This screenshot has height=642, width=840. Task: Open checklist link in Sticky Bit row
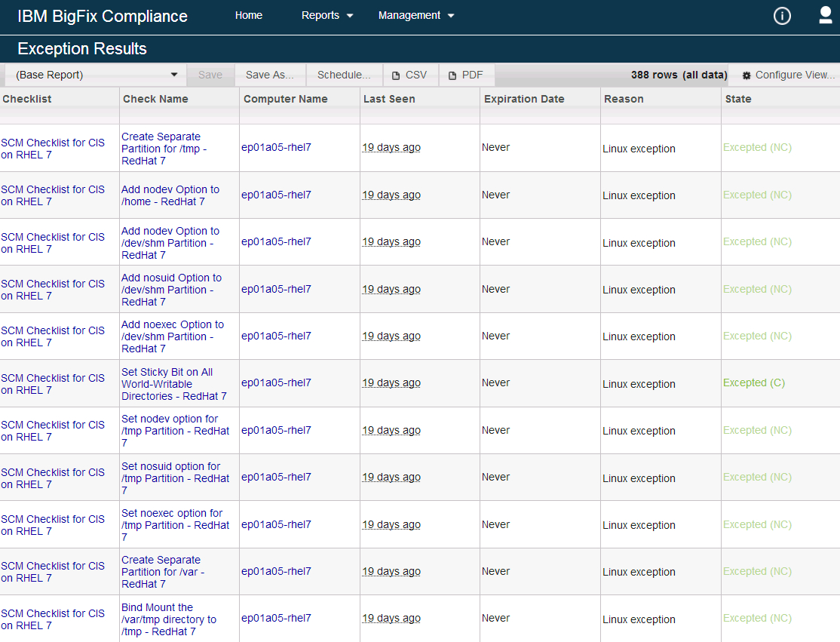[x=53, y=384]
